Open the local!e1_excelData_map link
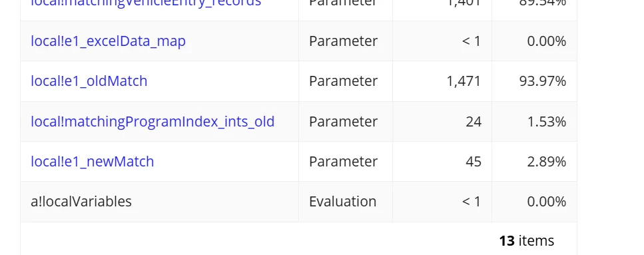This screenshot has width=644, height=255. click(x=108, y=41)
